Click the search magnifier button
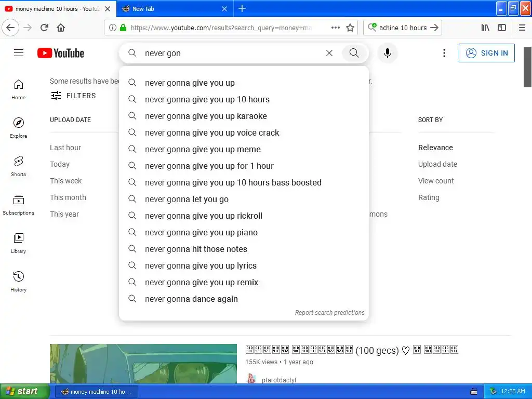The width and height of the screenshot is (532, 399). tap(354, 53)
